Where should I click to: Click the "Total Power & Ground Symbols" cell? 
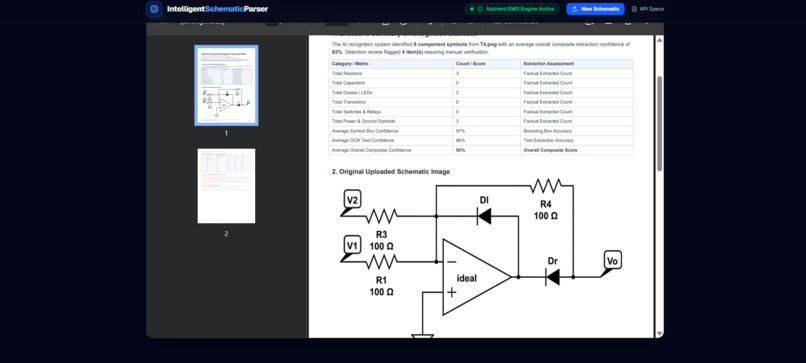(391, 121)
